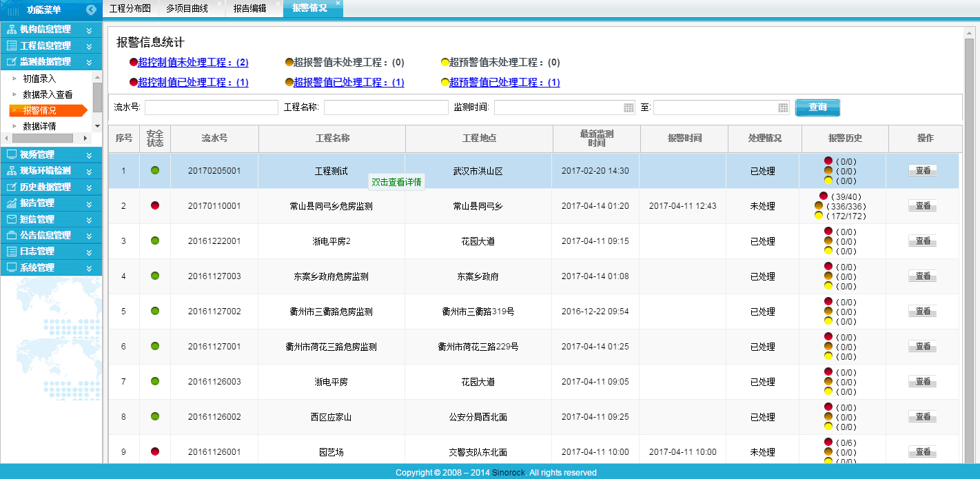This screenshot has width=980, height=479.
Task: Expand the 系统管理 menu chevron
Action: (89, 267)
